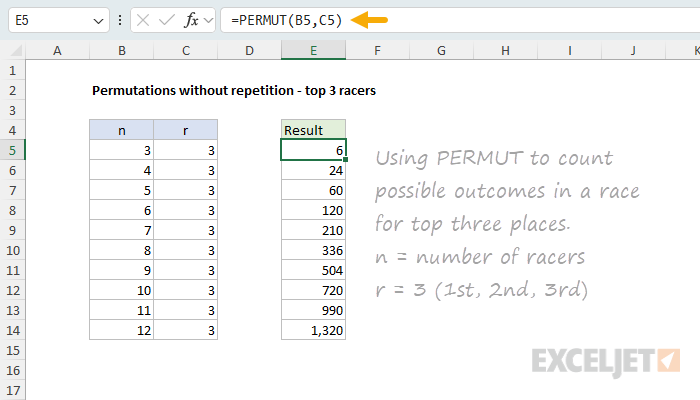Screen dimensions: 700x400
Task: Click the result cell showing 336
Action: coord(313,250)
